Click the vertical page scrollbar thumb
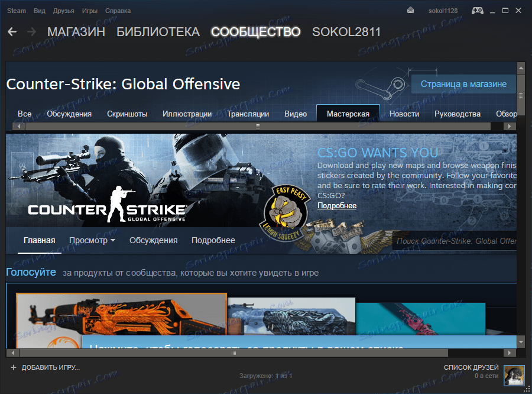Image resolution: width=532 pixels, height=394 pixels. point(521,96)
